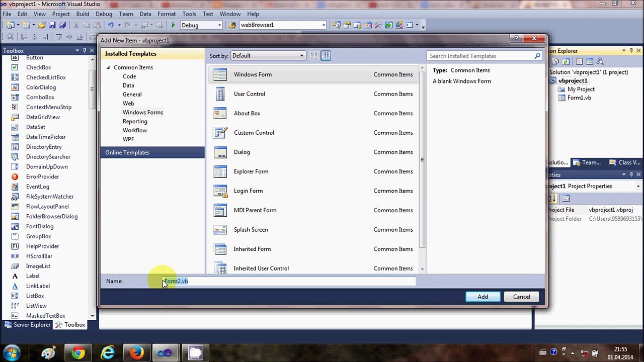The image size is (644, 362).
Task: Start debugging with the green play icon
Action: tap(173, 25)
